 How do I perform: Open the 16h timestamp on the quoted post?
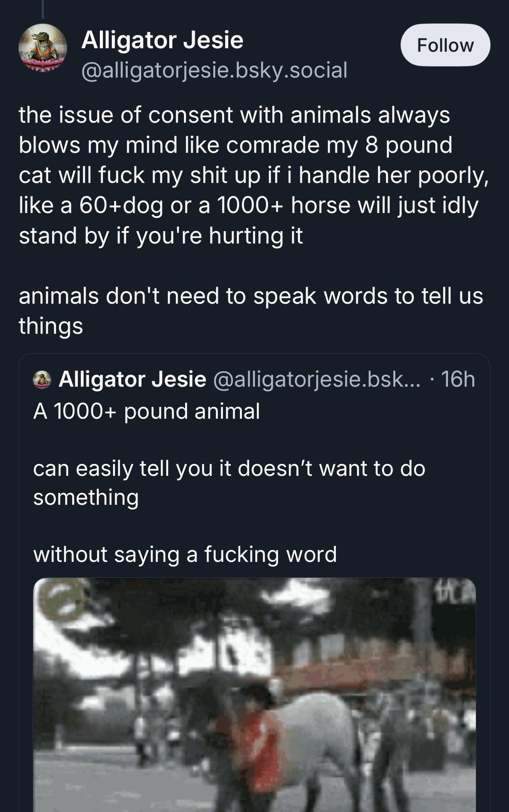(457, 379)
